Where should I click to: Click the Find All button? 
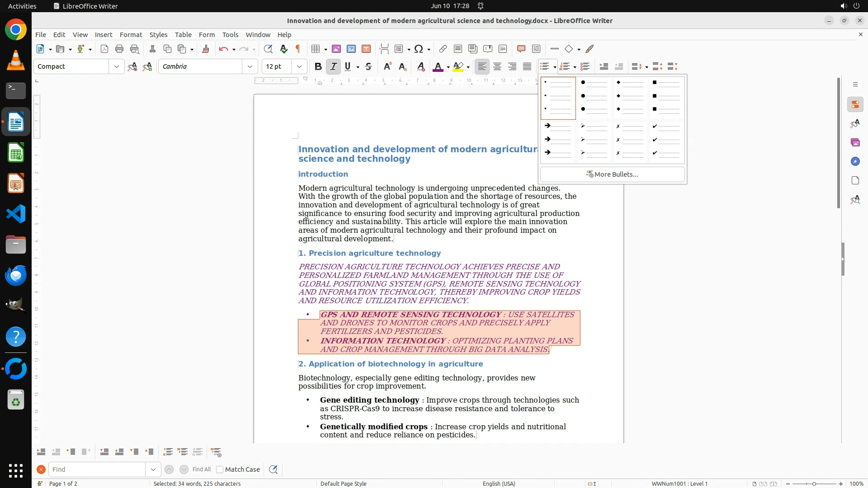(201, 469)
